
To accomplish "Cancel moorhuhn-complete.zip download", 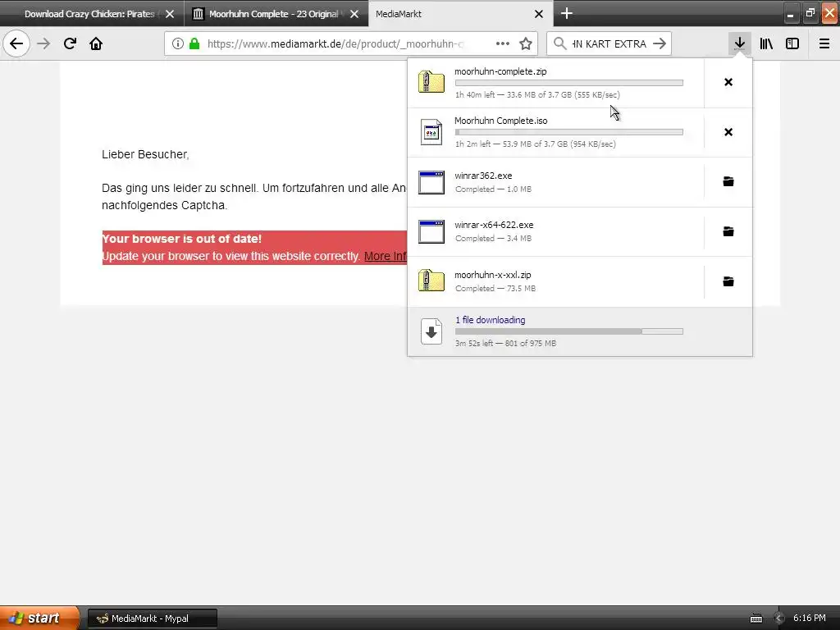I will point(728,82).
